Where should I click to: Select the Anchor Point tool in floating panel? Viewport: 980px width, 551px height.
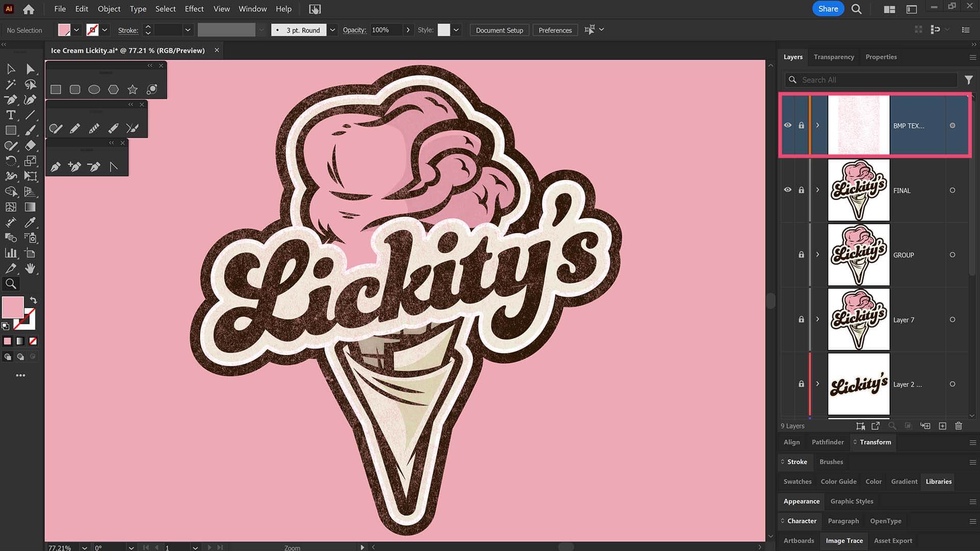click(113, 166)
